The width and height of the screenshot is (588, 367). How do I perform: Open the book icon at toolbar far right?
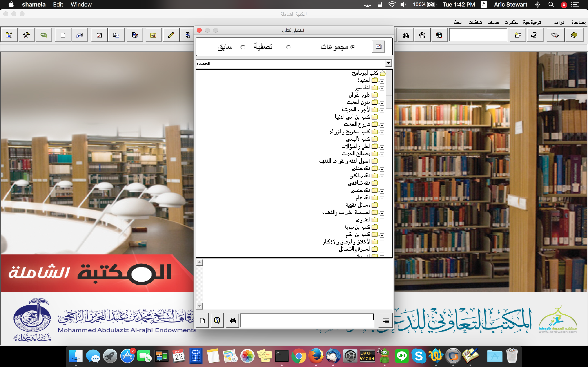coord(574,35)
